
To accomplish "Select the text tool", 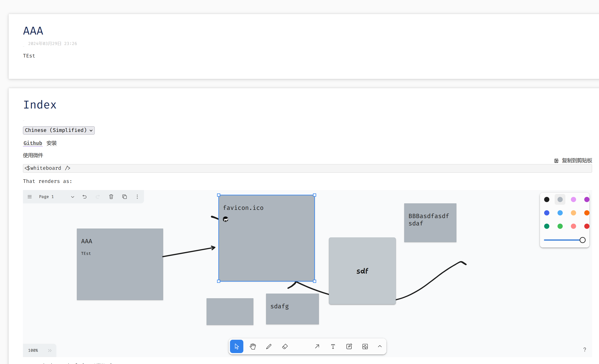I will coord(333,346).
